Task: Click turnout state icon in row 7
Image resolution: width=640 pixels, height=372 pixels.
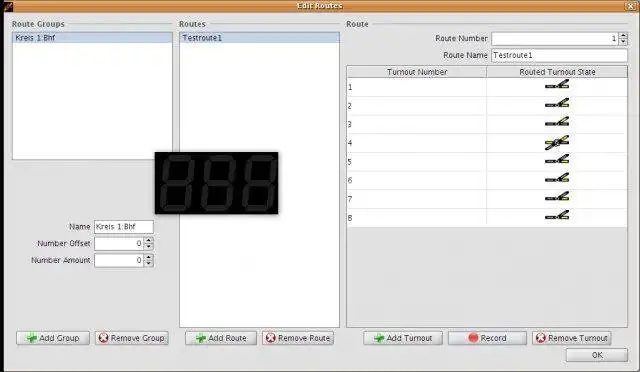Action: tap(557, 196)
